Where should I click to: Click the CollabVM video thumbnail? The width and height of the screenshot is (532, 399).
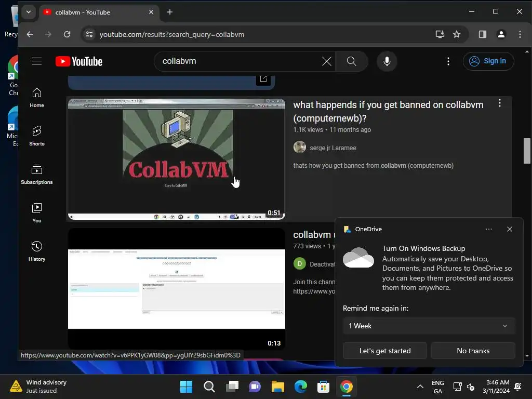[x=177, y=159]
